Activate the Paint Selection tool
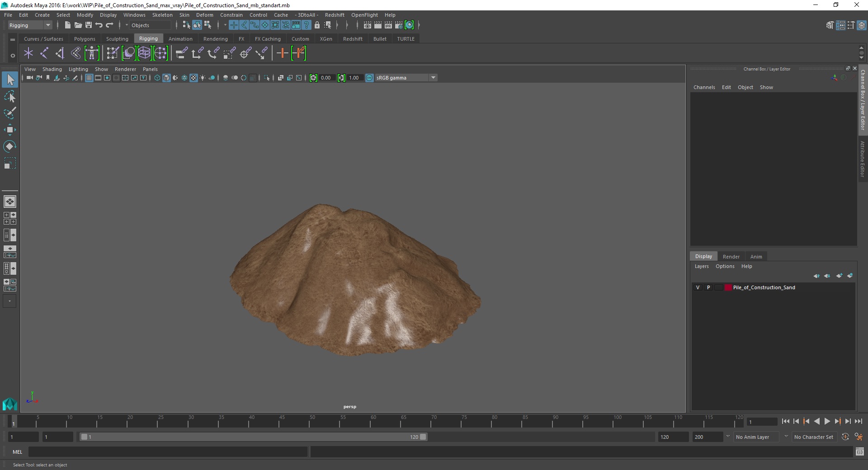 coord(9,113)
